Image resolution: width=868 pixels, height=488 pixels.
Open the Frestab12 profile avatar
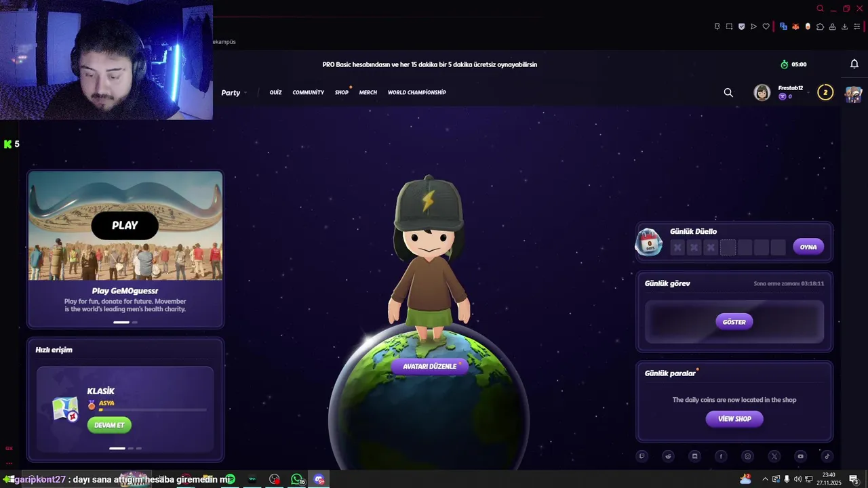pyautogui.click(x=762, y=93)
